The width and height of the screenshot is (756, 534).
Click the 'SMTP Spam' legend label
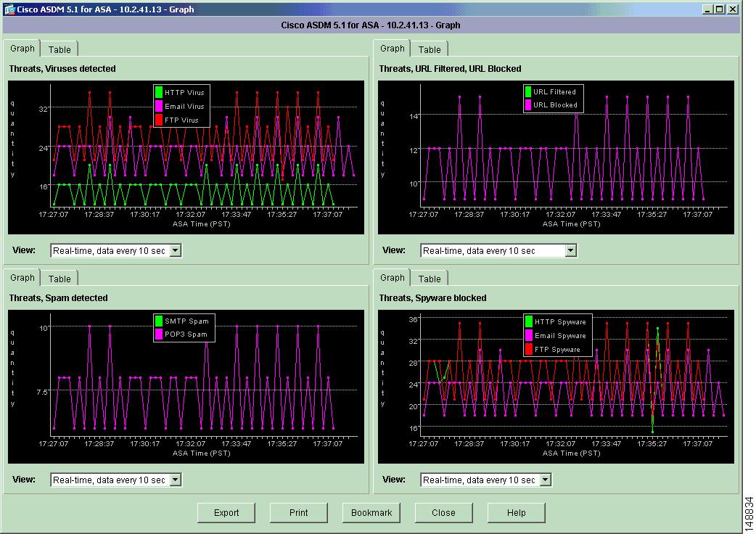[186, 321]
